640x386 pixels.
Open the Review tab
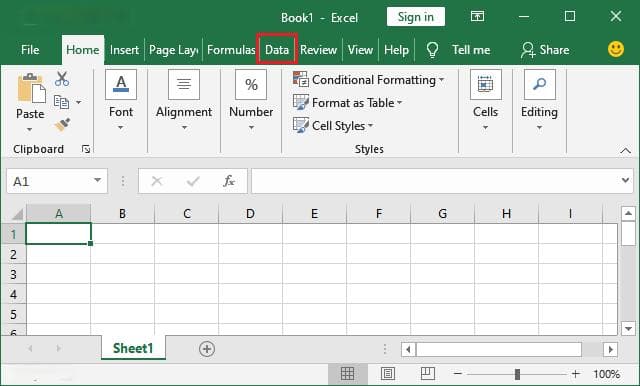coord(318,50)
